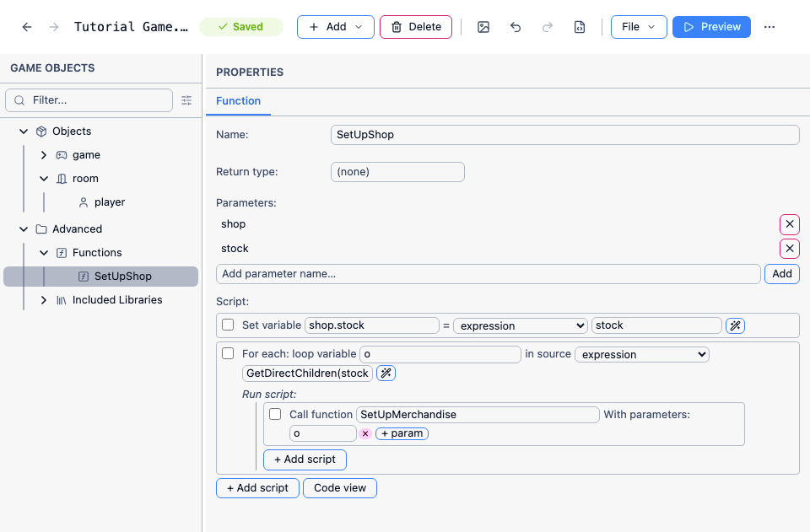810x532 pixels.
Task: Click the image icon in toolbar
Action: (x=483, y=27)
